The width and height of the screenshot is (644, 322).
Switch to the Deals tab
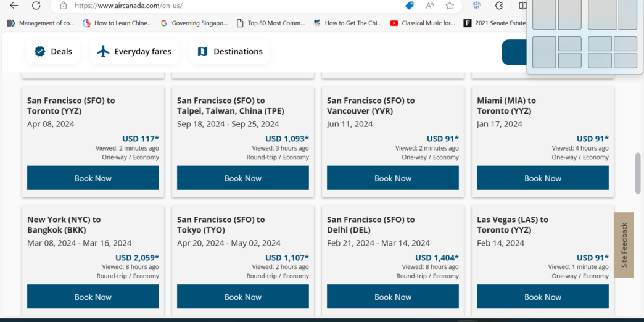(x=53, y=52)
